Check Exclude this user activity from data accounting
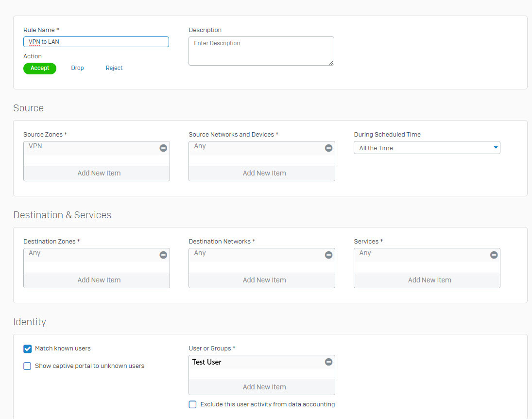The width and height of the screenshot is (532, 419). tap(193, 404)
